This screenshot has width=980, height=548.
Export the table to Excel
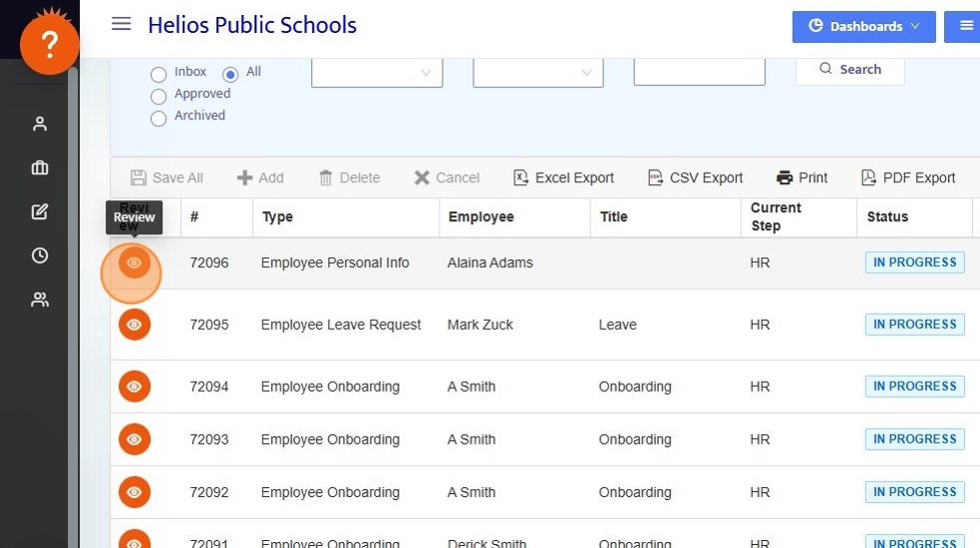[563, 178]
